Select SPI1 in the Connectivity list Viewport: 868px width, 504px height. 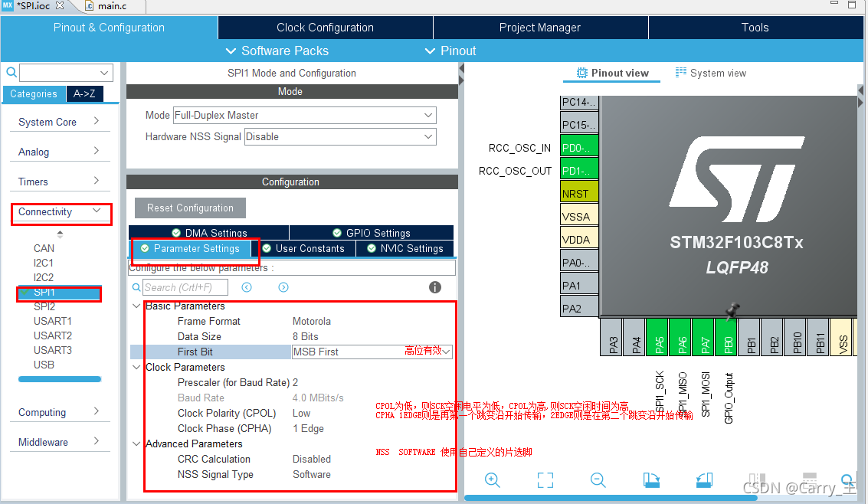(59, 292)
